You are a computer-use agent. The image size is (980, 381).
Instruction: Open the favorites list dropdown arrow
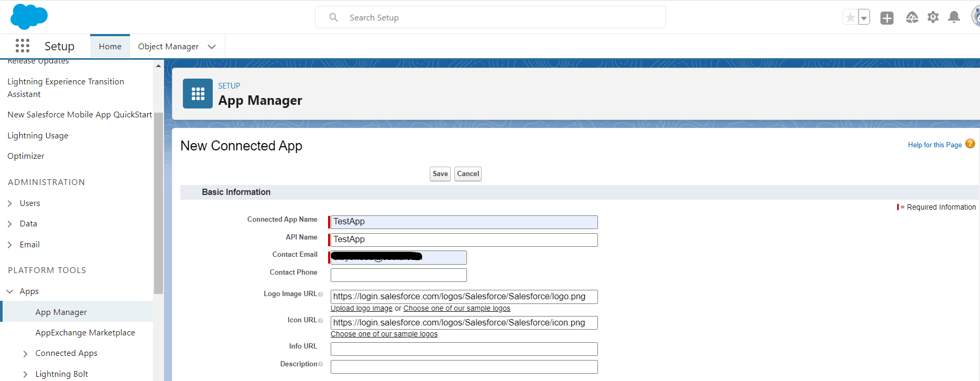click(864, 18)
